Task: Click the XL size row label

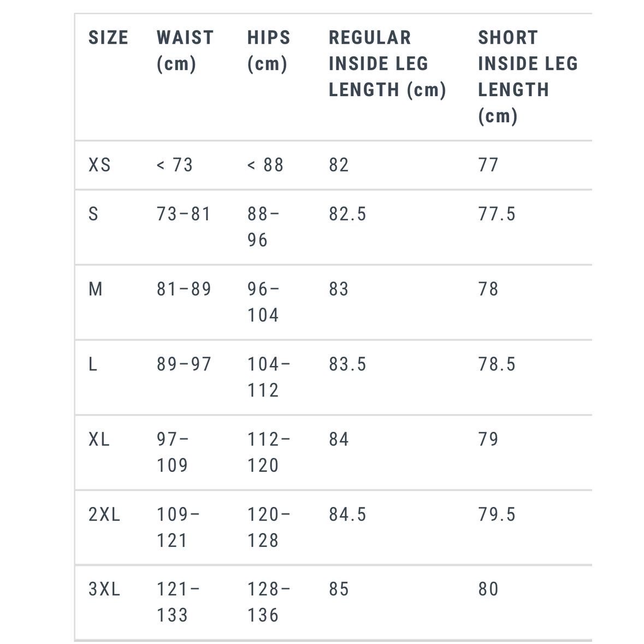Action: click(x=99, y=439)
